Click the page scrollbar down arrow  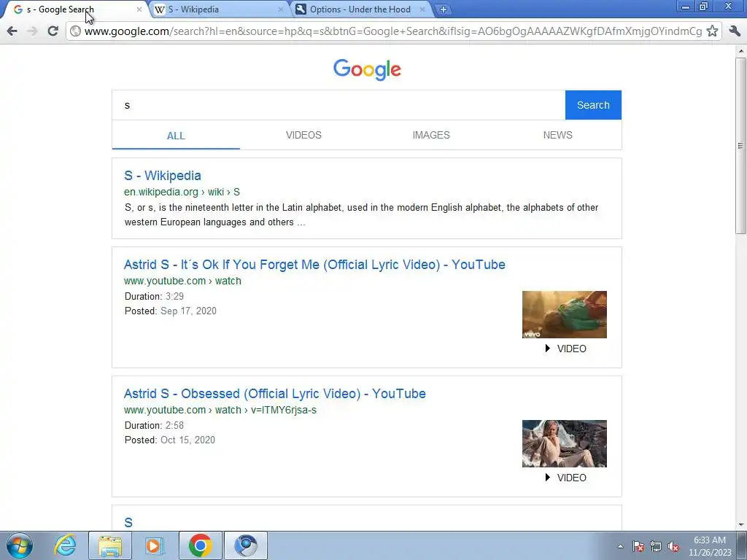[x=740, y=525]
